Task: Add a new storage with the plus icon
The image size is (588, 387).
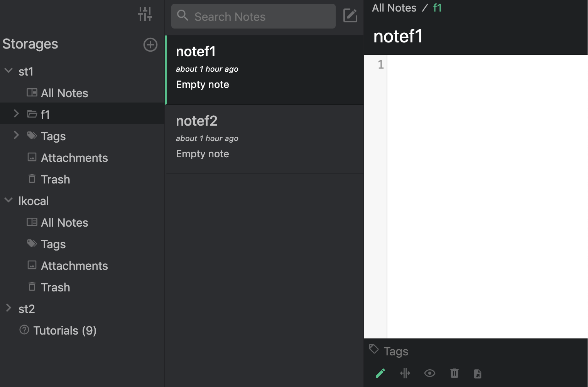Action: pos(150,45)
